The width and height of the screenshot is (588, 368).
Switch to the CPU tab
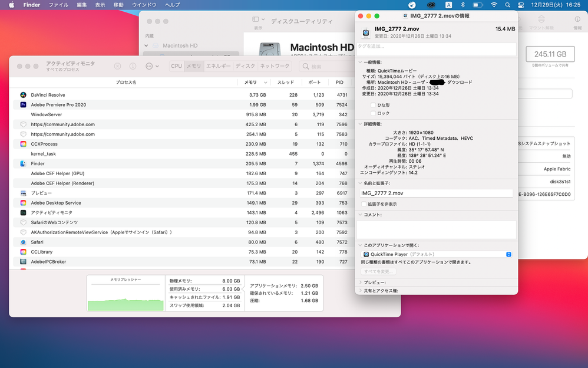(x=176, y=66)
